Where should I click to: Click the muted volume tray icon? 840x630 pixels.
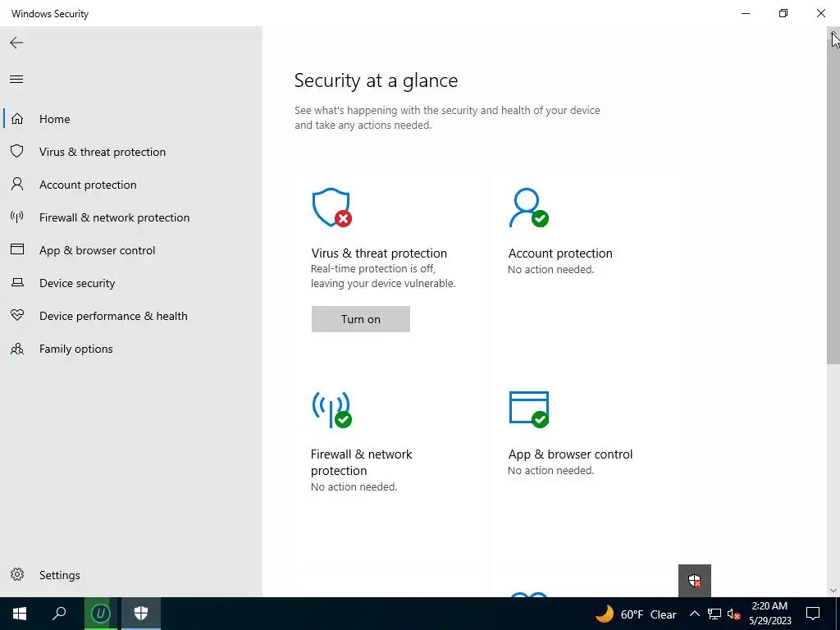pos(734,614)
